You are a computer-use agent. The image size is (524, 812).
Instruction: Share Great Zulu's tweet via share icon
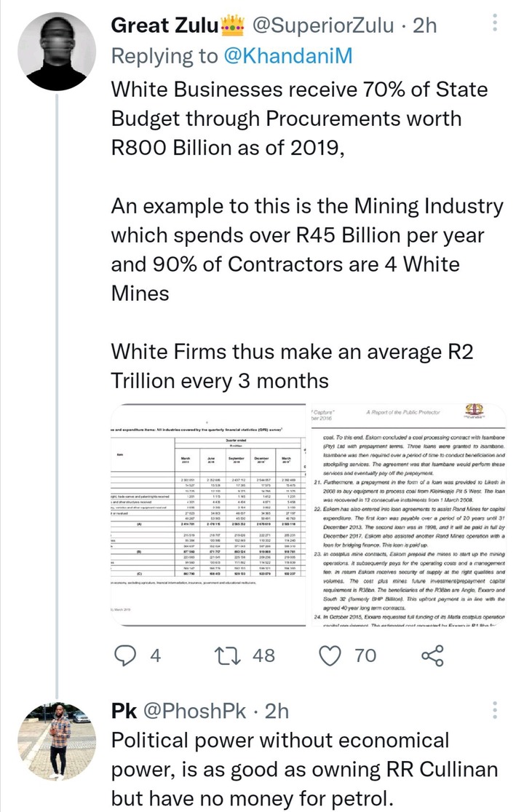pos(432,655)
